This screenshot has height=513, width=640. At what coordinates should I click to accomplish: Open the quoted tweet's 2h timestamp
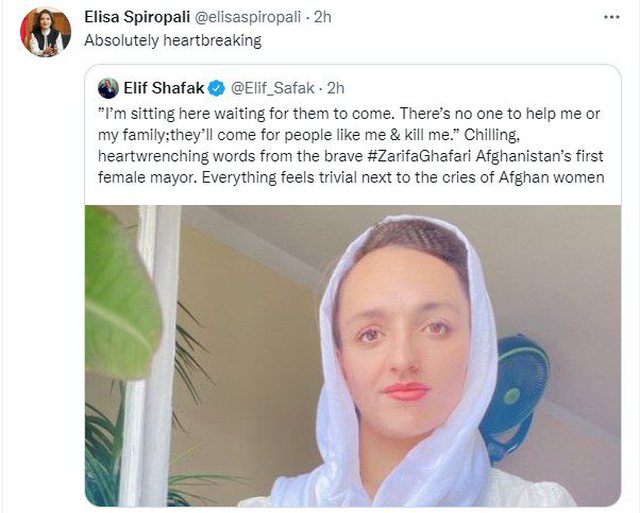click(x=336, y=88)
